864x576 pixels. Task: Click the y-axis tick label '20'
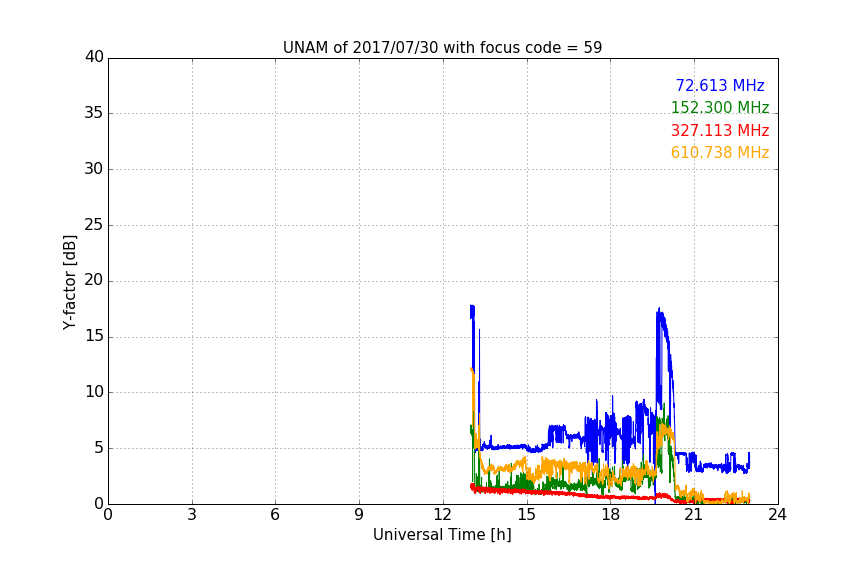(x=94, y=280)
